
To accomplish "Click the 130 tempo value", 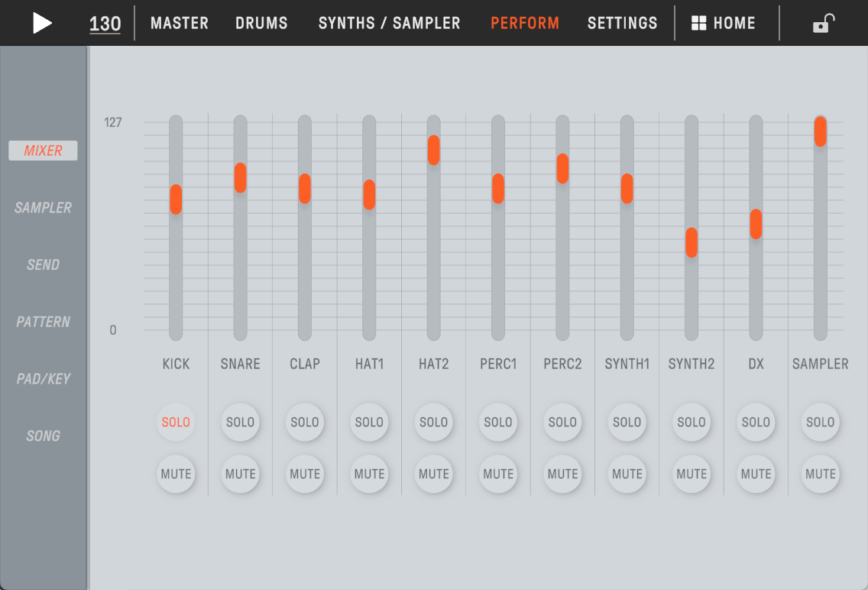I will pos(105,24).
